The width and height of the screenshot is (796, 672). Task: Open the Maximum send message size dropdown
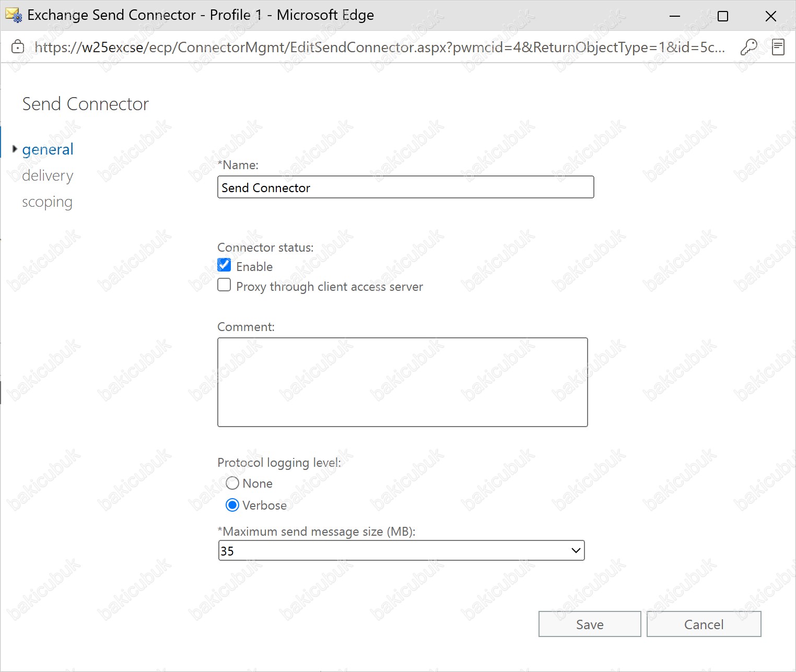coord(401,551)
